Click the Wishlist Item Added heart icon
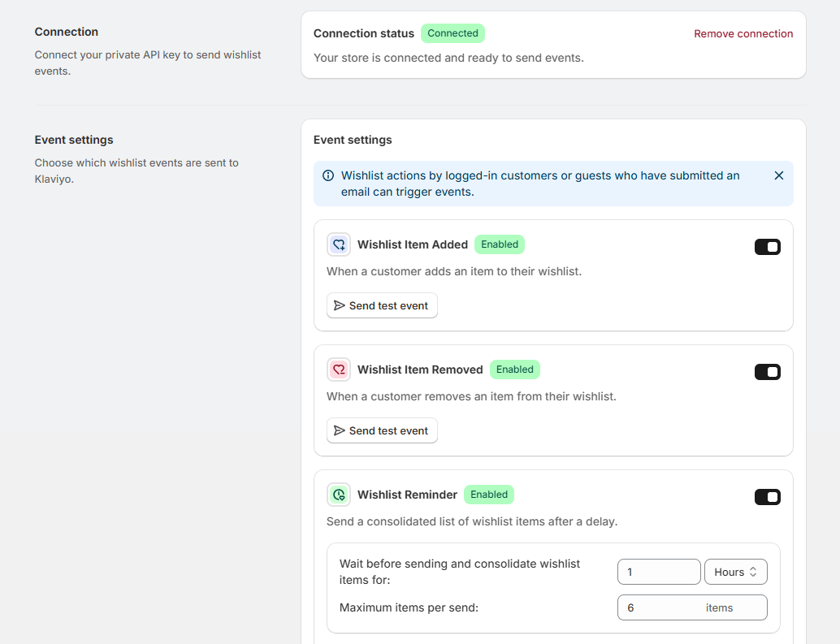This screenshot has height=644, width=840. (x=339, y=244)
